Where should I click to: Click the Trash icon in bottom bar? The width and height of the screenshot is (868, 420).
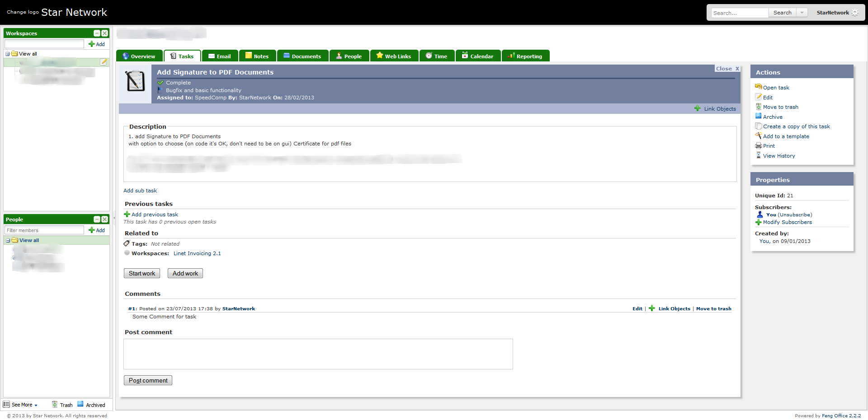click(x=55, y=405)
